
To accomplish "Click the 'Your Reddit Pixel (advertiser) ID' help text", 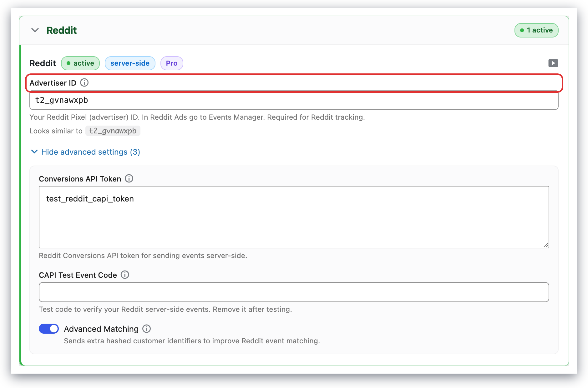I will click(x=197, y=117).
